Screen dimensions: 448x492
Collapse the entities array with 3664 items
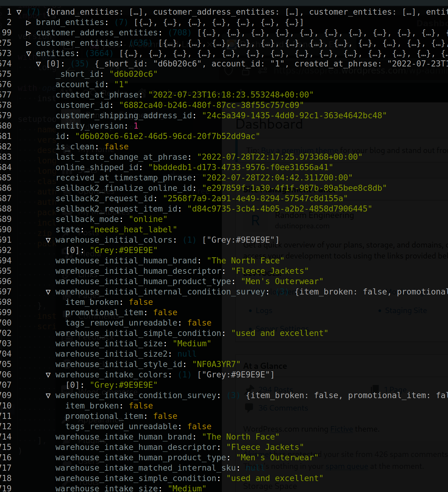point(28,54)
